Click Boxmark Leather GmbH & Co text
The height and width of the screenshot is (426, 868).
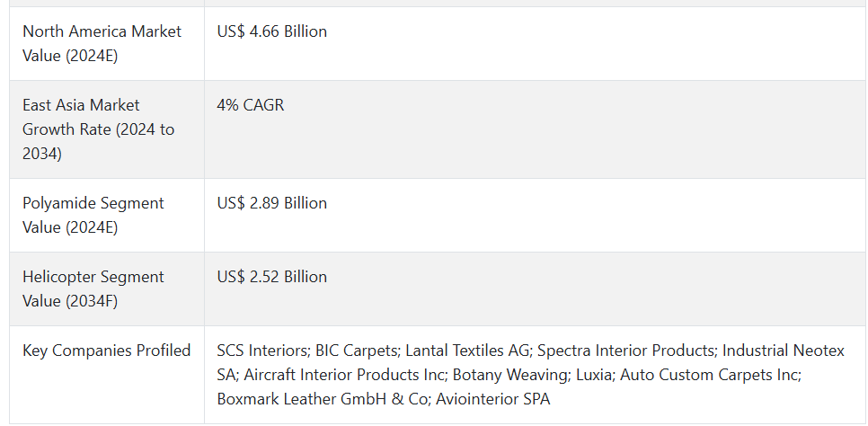click(x=322, y=399)
